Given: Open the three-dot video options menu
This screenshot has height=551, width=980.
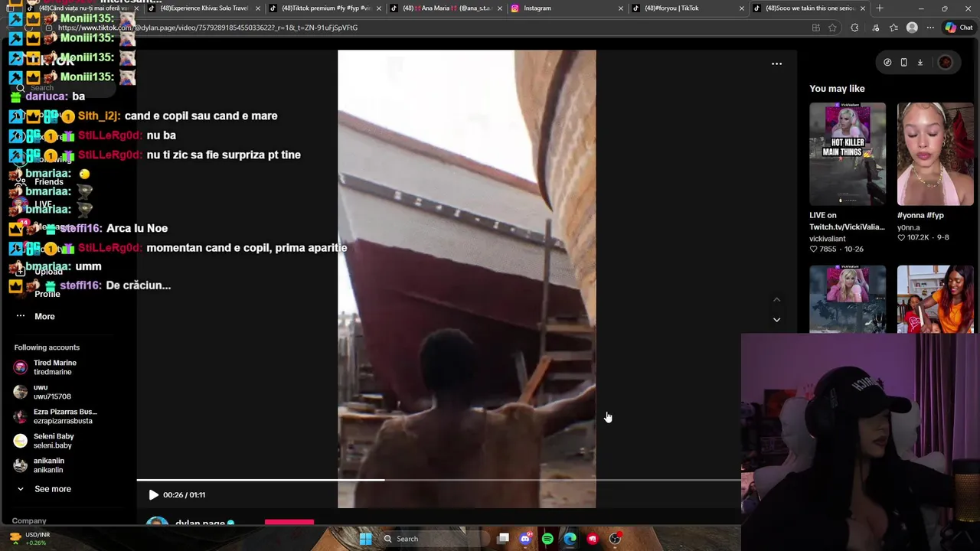Looking at the screenshot, I should (x=776, y=64).
